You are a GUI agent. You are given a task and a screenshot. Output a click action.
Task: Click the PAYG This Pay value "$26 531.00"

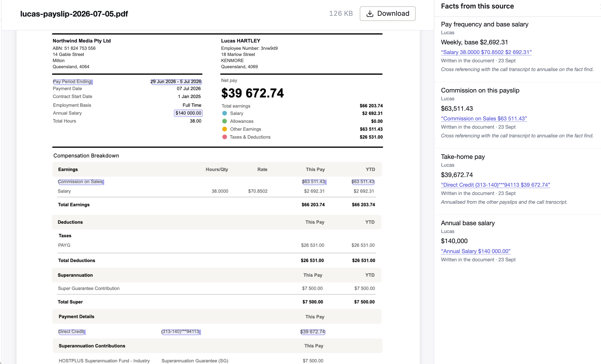[313, 245]
